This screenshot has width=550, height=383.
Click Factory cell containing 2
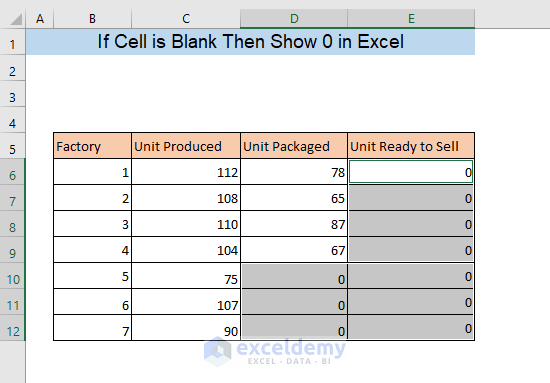[x=93, y=198]
